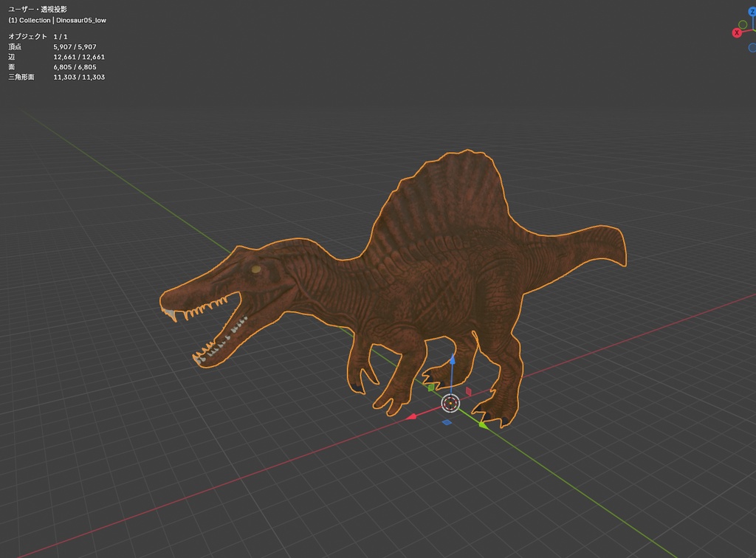Click the hollow green negative Y gizmo circle
The width and height of the screenshot is (756, 558).
[743, 24]
